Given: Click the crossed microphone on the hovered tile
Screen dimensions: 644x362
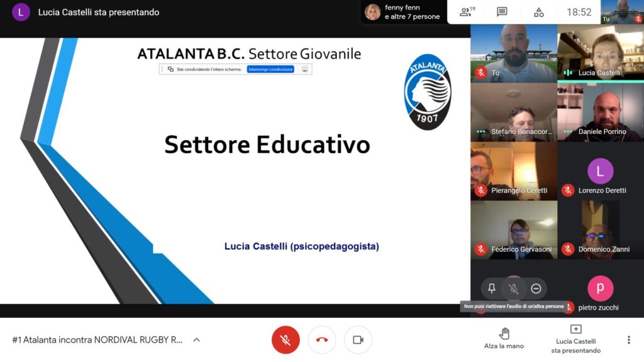Looking at the screenshot, I should coord(513,288).
